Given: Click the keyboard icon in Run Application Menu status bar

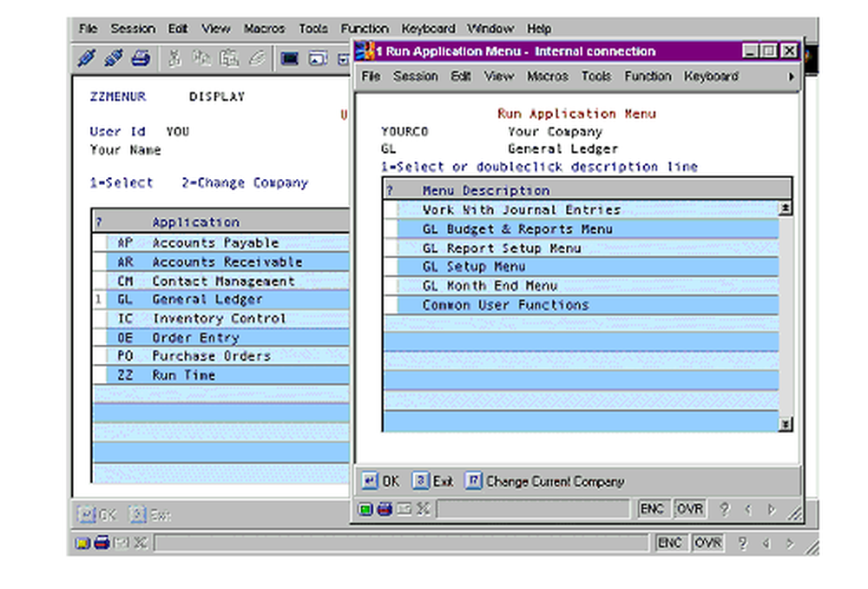Looking at the screenshot, I should click(x=404, y=509).
